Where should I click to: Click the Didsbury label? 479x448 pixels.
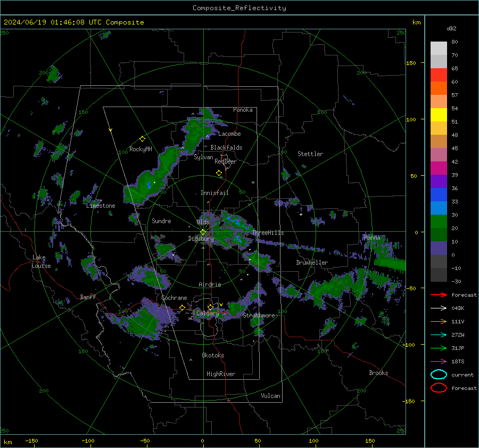[x=201, y=239]
